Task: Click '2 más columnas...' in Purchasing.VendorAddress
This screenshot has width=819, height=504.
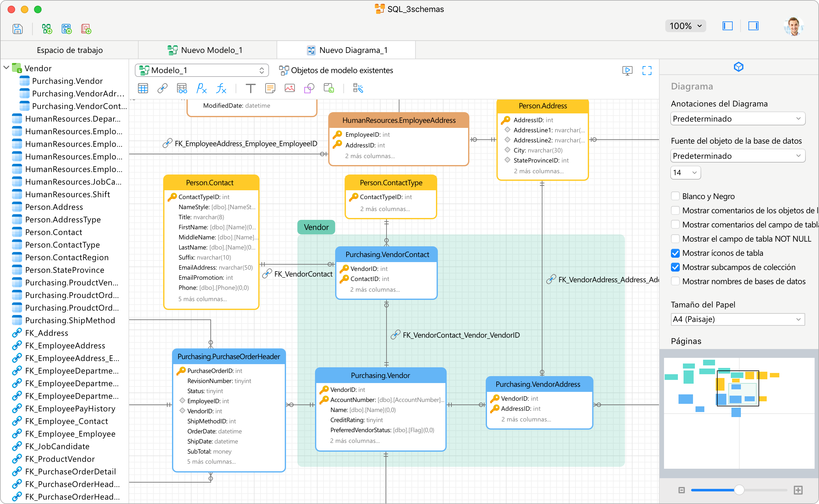Action: [526, 419]
